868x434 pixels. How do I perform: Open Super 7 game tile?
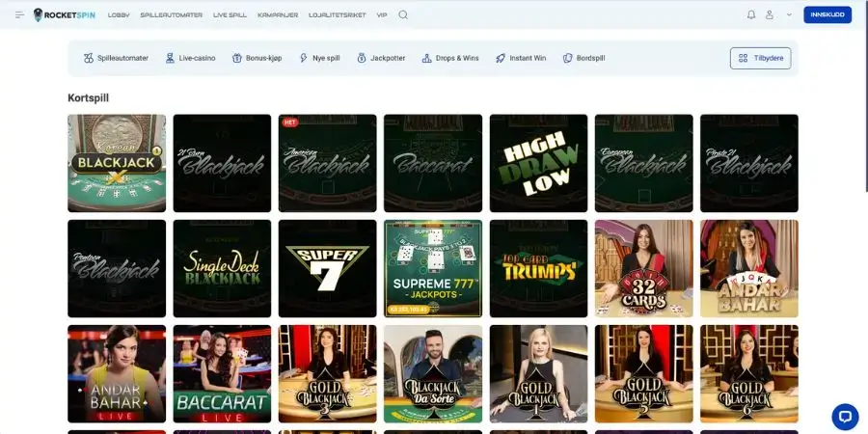pos(328,268)
